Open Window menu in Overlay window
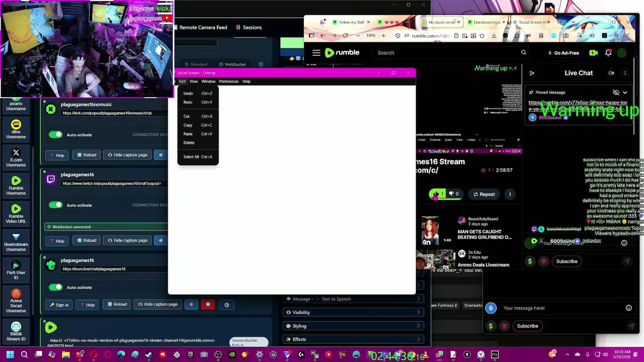Screen dimensions: 644x362 pyautogui.click(x=208, y=81)
